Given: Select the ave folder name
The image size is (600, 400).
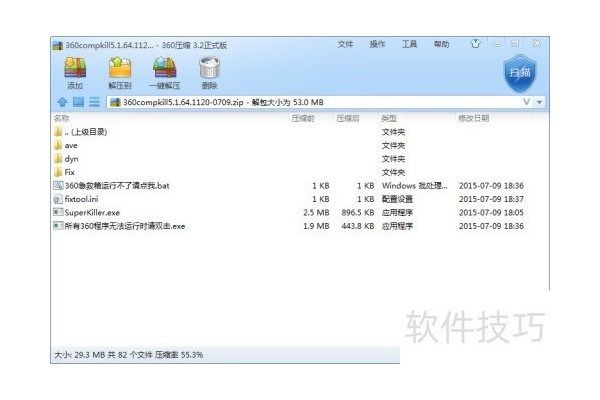Looking at the screenshot, I should [71, 145].
